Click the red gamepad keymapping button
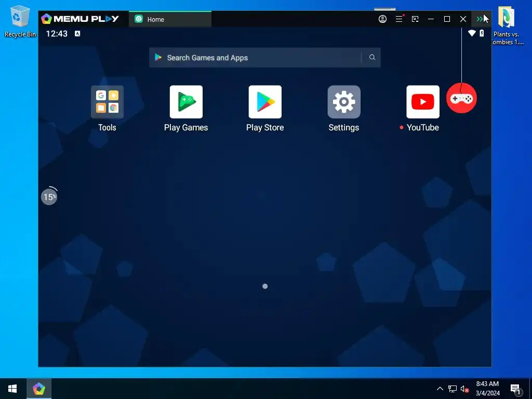Viewport: 532px width, 399px height. pyautogui.click(x=461, y=98)
